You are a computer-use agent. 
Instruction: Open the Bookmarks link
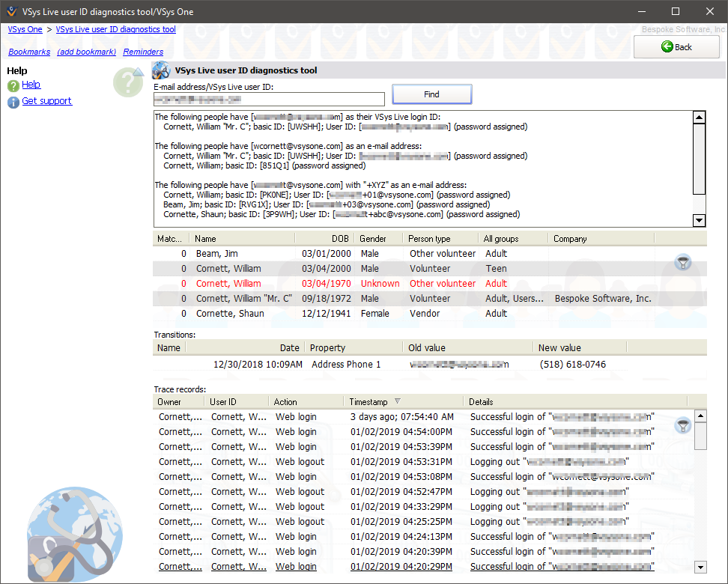click(x=29, y=52)
